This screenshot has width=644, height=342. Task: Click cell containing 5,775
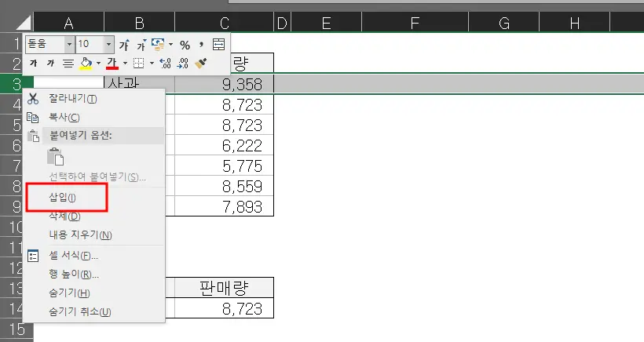(225, 166)
